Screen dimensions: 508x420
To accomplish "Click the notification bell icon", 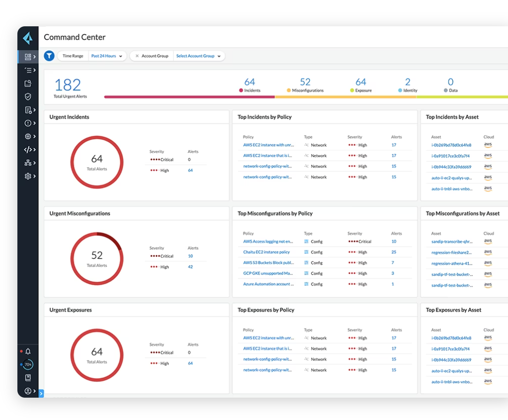I will [28, 351].
